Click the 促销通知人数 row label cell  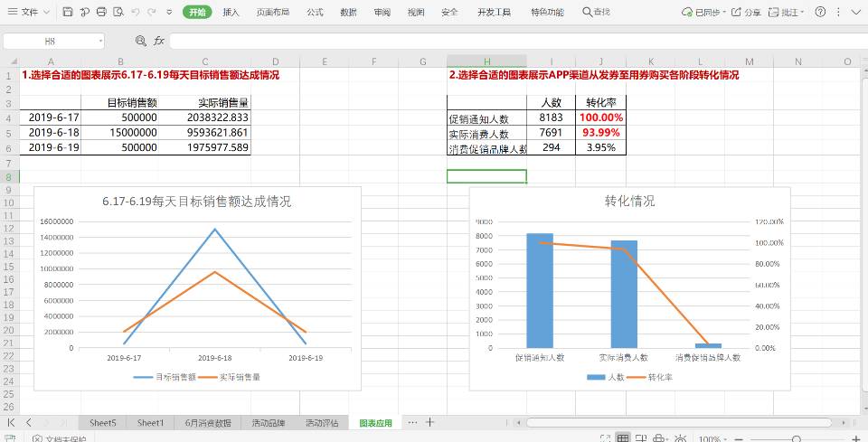pyautogui.click(x=486, y=118)
